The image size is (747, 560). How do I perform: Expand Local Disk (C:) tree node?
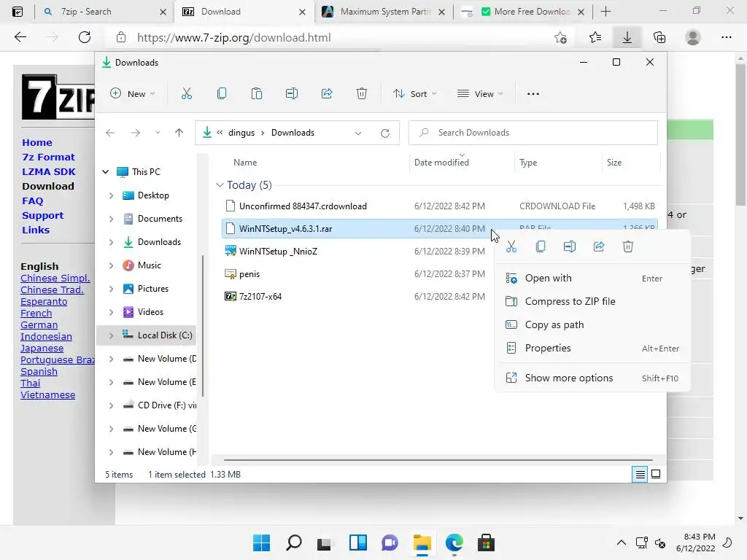(111, 335)
